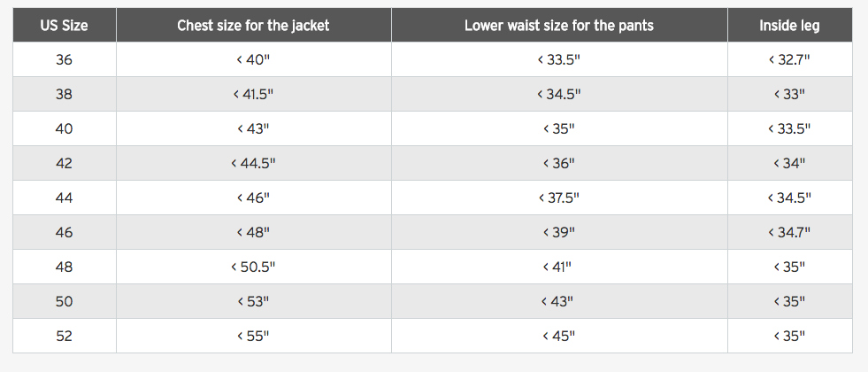
Task: Click the US size 44 cell
Action: pos(65,198)
